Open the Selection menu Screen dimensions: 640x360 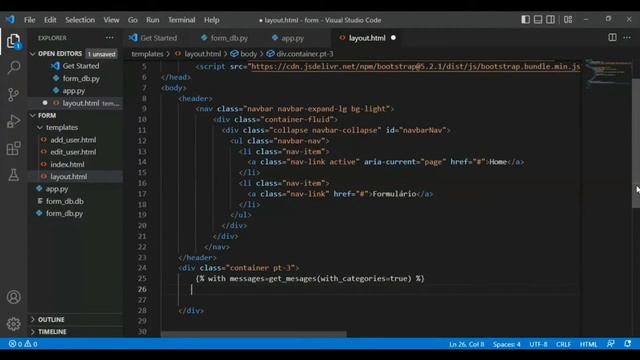pyautogui.click(x=80, y=20)
